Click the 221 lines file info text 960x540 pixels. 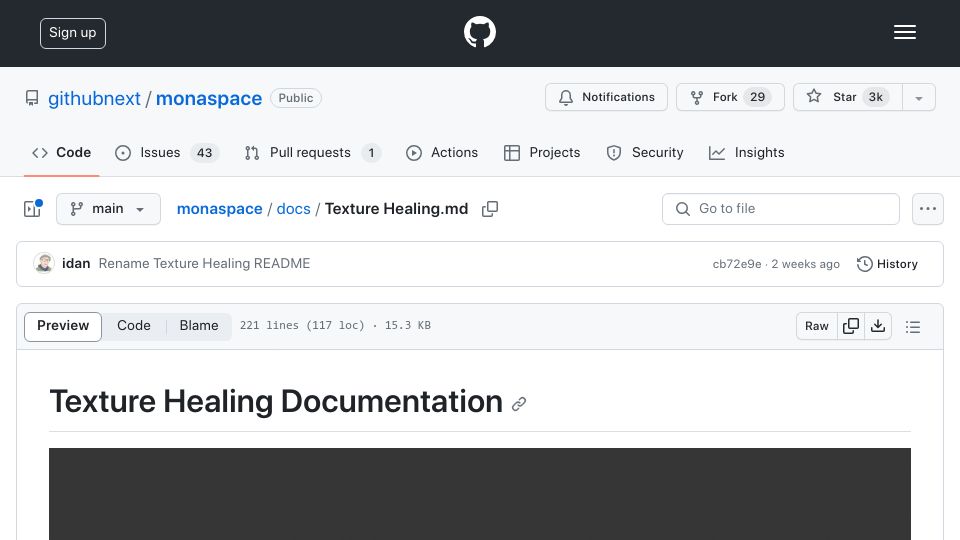(x=336, y=326)
